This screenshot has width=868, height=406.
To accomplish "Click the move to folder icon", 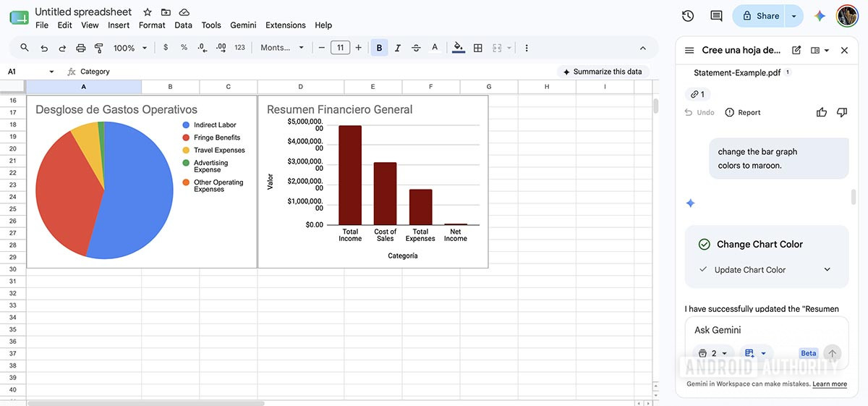I will click(x=166, y=12).
